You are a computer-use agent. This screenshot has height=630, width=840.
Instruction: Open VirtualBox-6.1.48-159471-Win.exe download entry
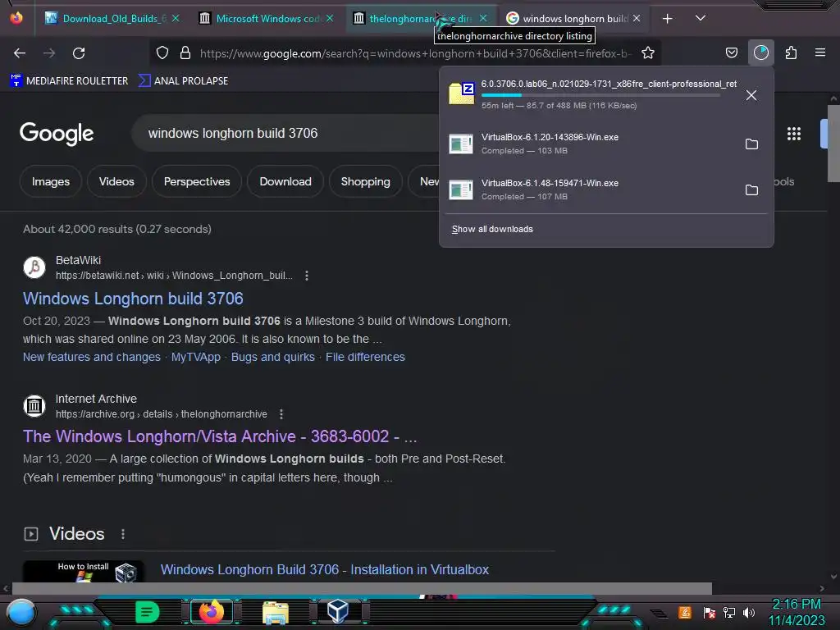click(606, 189)
